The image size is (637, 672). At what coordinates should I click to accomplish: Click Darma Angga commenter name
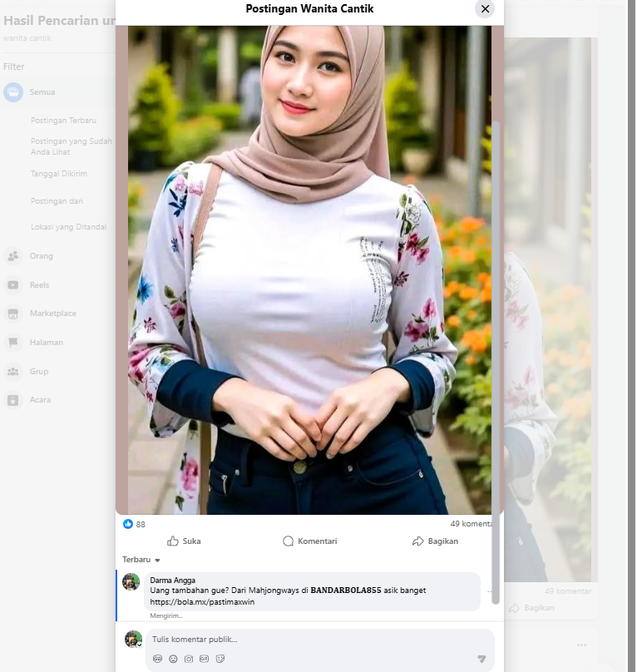172,580
